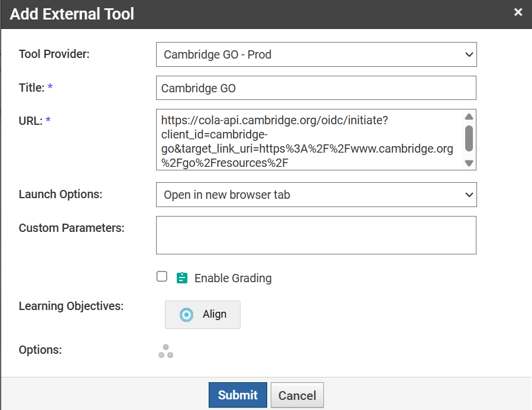
Task: Cancel adding the external tool
Action: pos(297,395)
